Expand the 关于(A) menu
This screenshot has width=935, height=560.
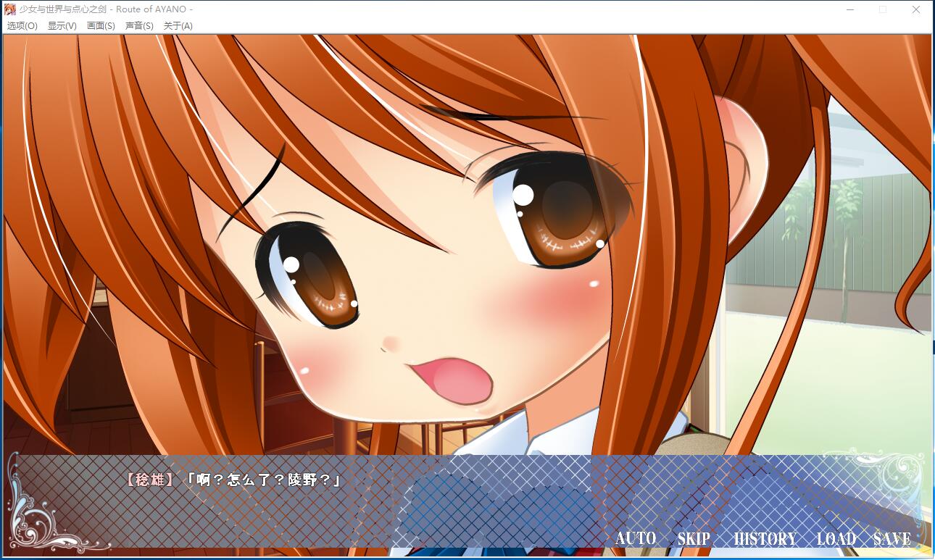178,26
